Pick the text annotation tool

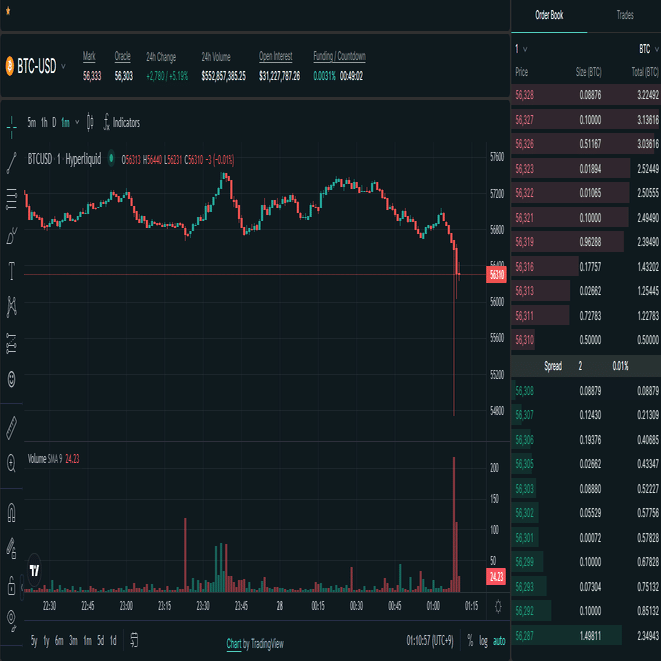12,269
